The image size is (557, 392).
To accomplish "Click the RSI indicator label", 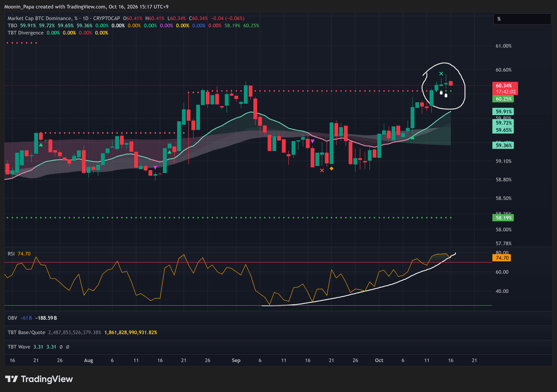I will point(11,254).
